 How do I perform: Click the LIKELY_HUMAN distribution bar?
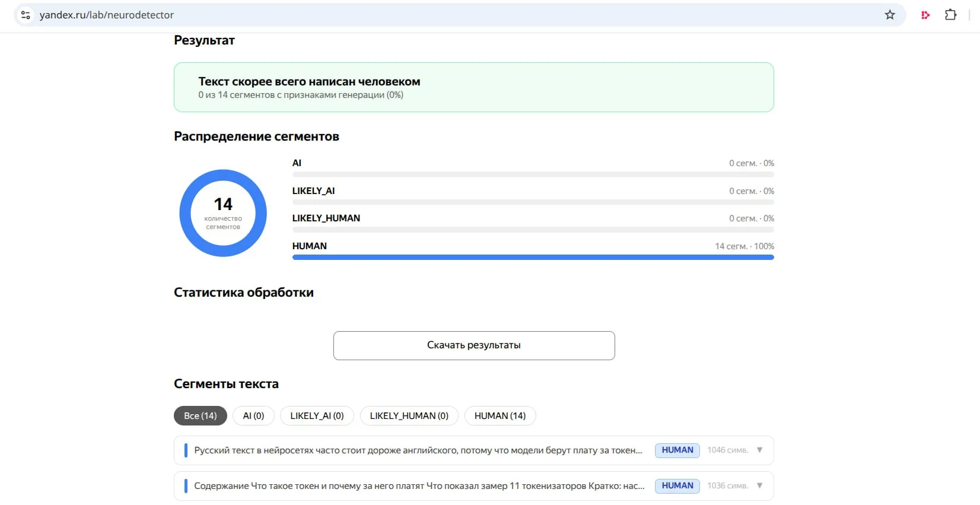533,230
